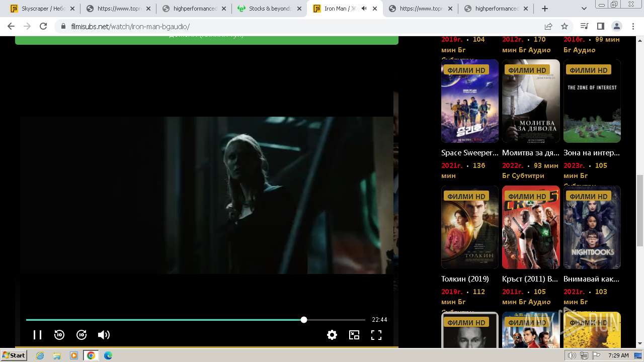Switch to last highperformance tab

click(495, 9)
